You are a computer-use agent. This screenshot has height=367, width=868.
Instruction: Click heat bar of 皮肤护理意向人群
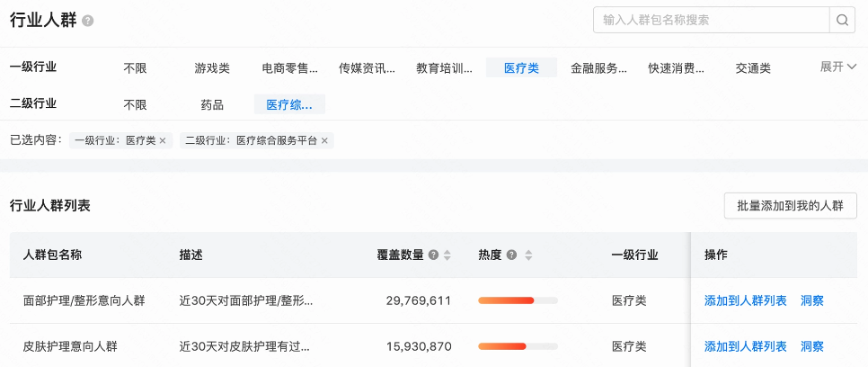(x=518, y=346)
